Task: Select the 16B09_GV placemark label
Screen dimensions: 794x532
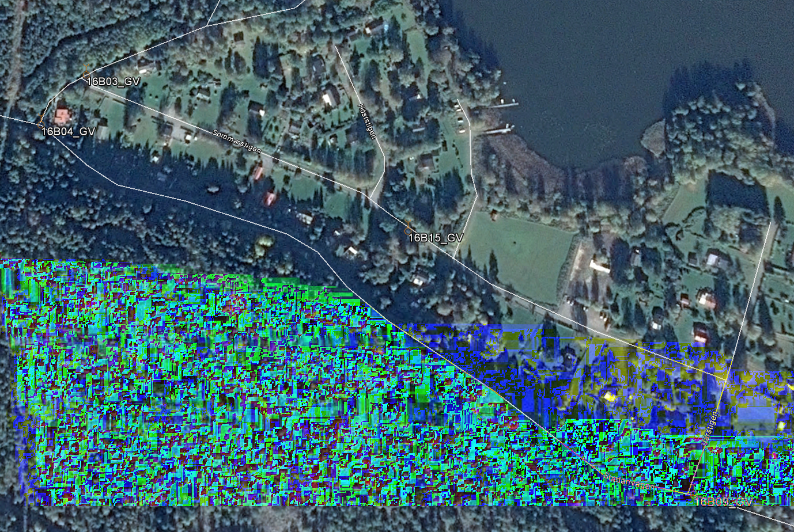Action: coord(724,501)
